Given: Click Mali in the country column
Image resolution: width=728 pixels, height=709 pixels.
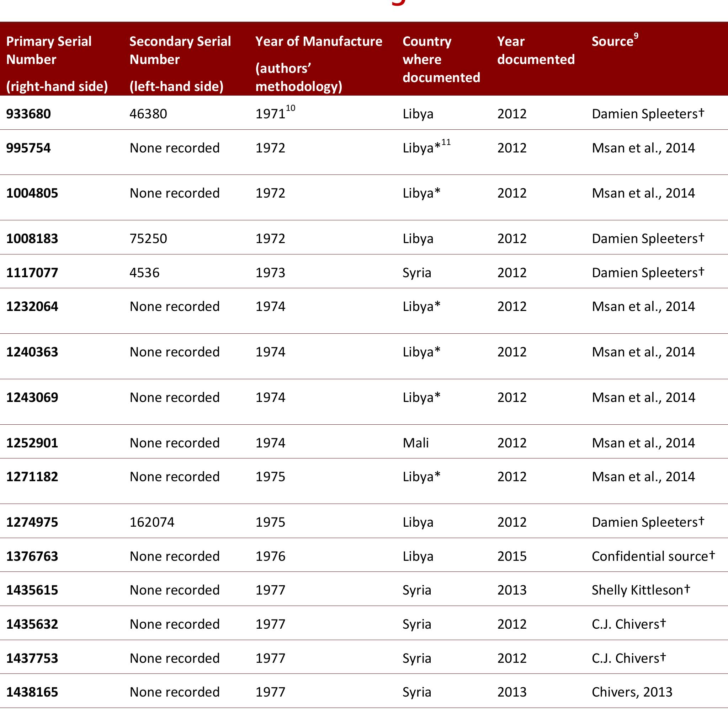Looking at the screenshot, I should (x=415, y=443).
